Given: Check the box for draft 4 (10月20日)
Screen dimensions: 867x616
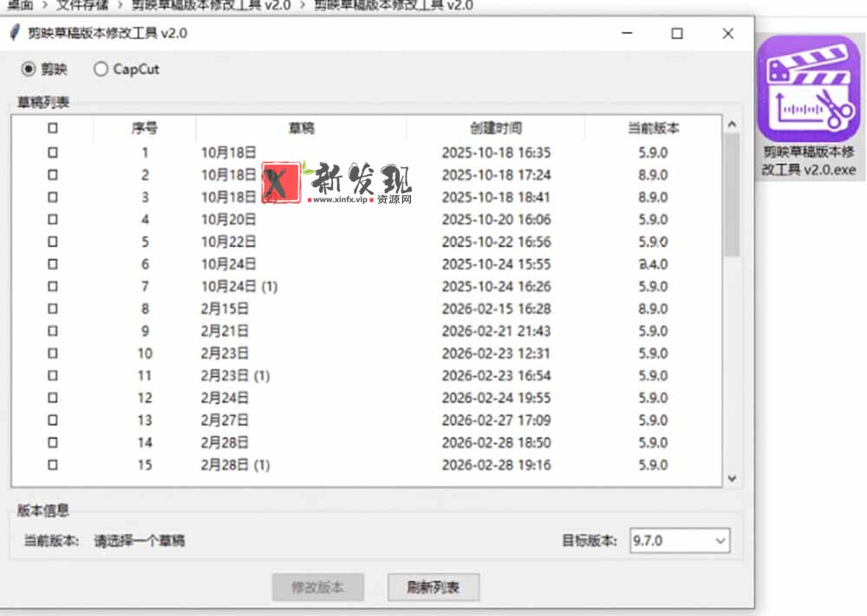Looking at the screenshot, I should (53, 219).
